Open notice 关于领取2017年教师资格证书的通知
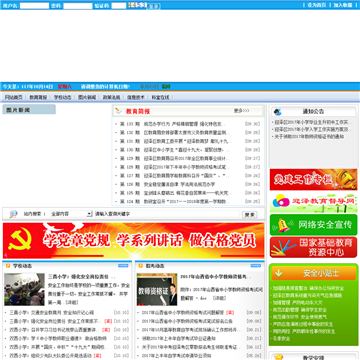Viewport: 360px width, 360px height. (309, 136)
